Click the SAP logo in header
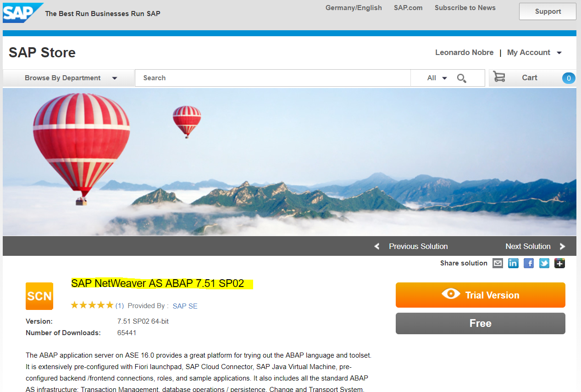 tap(23, 12)
